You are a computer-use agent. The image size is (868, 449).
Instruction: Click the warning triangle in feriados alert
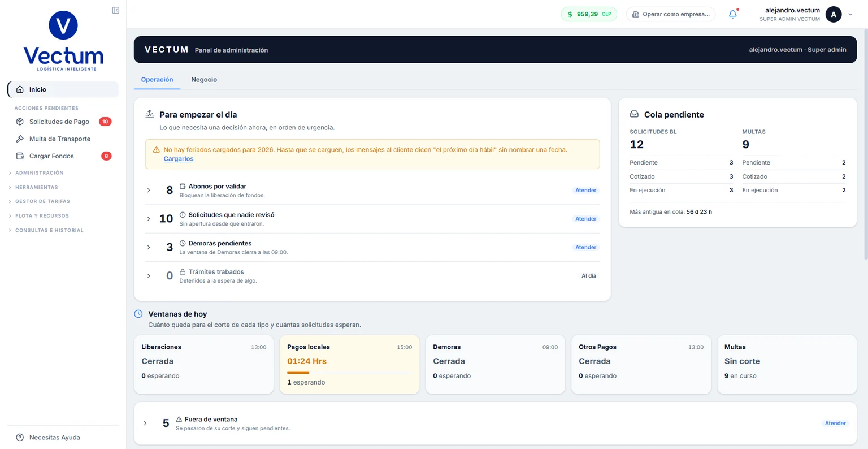point(157,150)
